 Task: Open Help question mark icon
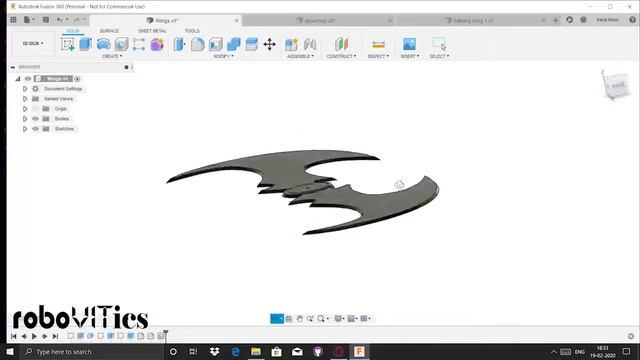click(632, 20)
